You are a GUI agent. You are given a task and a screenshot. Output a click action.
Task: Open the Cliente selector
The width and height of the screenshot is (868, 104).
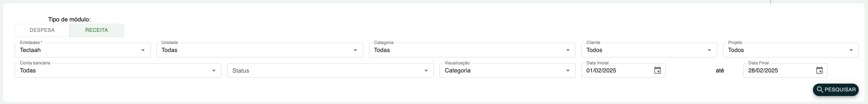click(709, 50)
